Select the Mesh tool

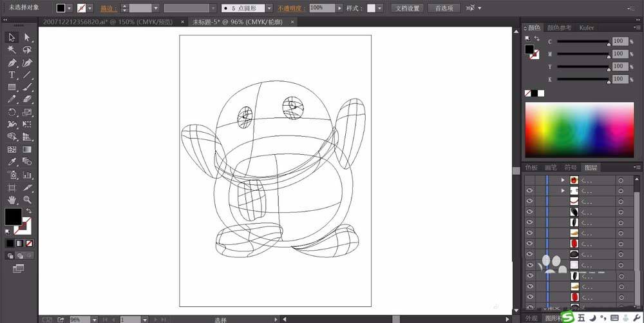12,150
